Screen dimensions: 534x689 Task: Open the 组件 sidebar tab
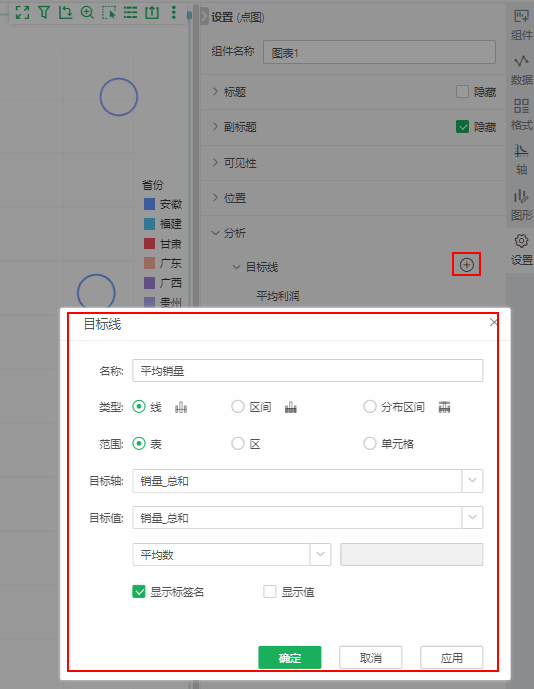click(x=521, y=25)
